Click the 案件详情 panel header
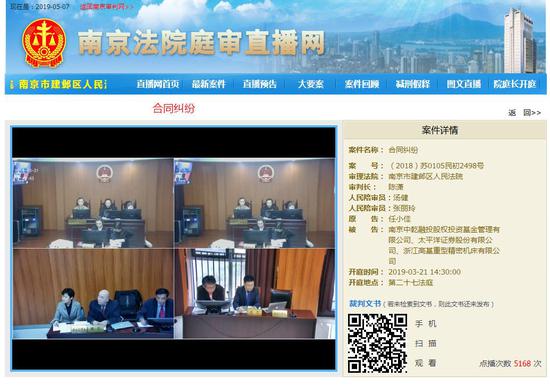This screenshot has height=385, width=550. 440,130
